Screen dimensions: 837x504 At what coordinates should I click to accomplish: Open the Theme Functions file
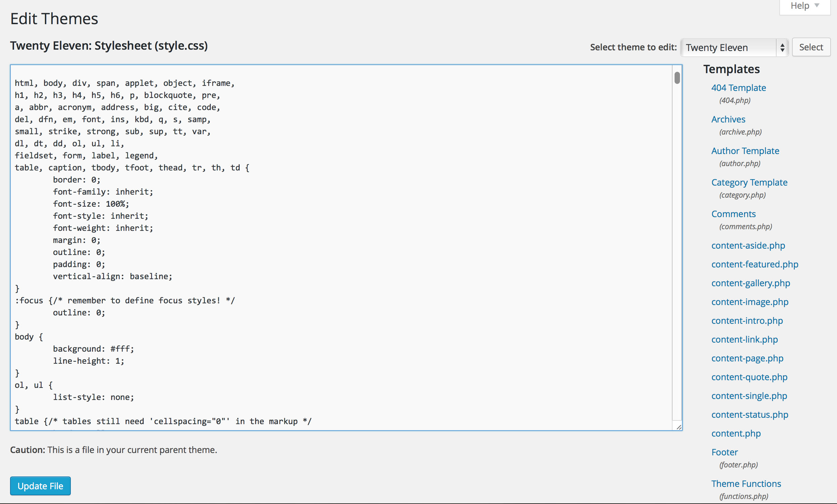(746, 484)
